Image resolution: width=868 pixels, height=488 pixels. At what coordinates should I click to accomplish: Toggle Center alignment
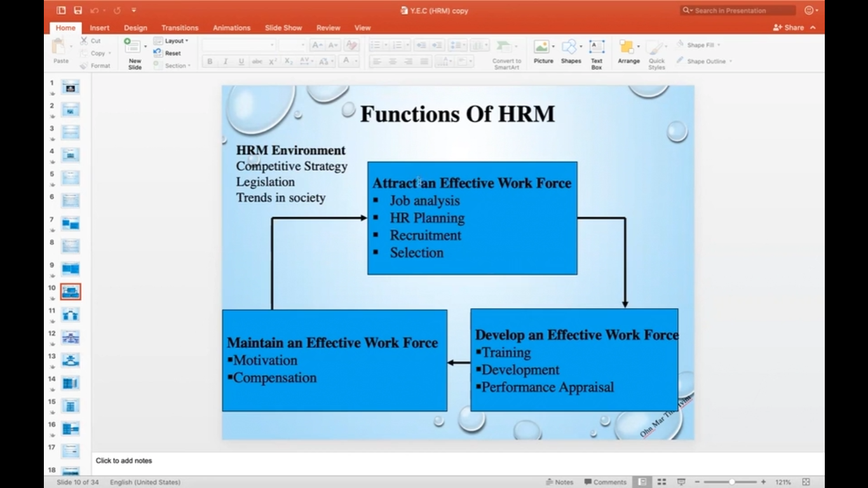coord(393,62)
